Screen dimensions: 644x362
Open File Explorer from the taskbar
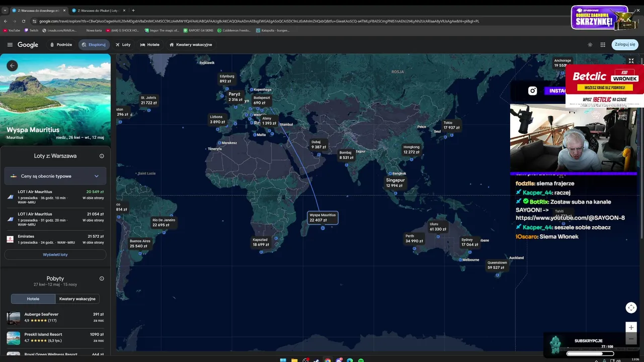click(294, 360)
